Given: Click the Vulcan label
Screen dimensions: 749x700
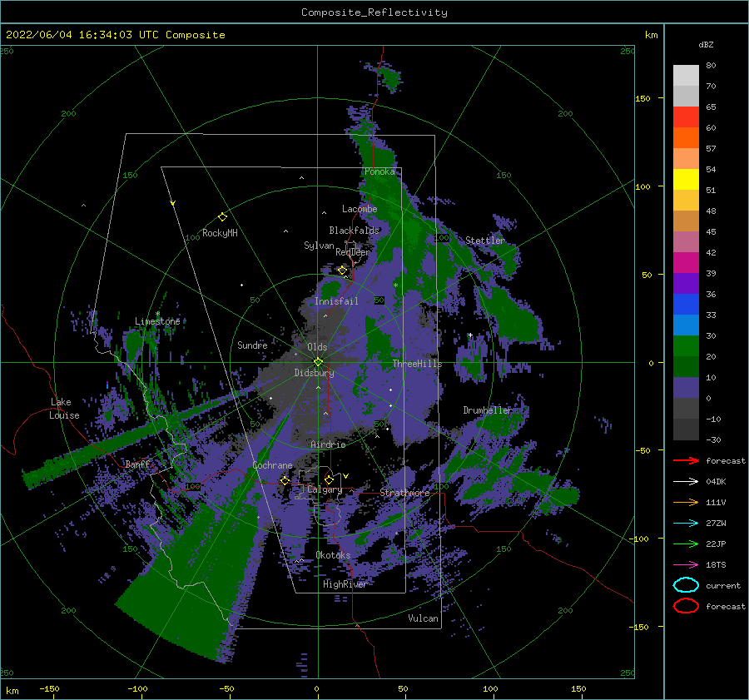Looking at the screenshot, I should pos(424,618).
